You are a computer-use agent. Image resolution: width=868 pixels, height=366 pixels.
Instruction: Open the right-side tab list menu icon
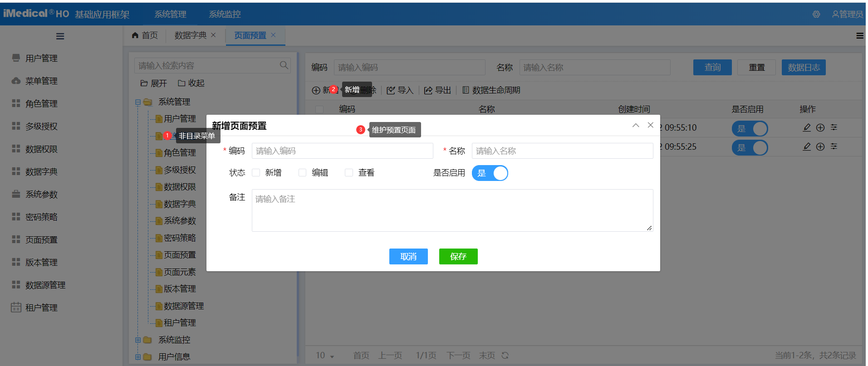coord(860,35)
